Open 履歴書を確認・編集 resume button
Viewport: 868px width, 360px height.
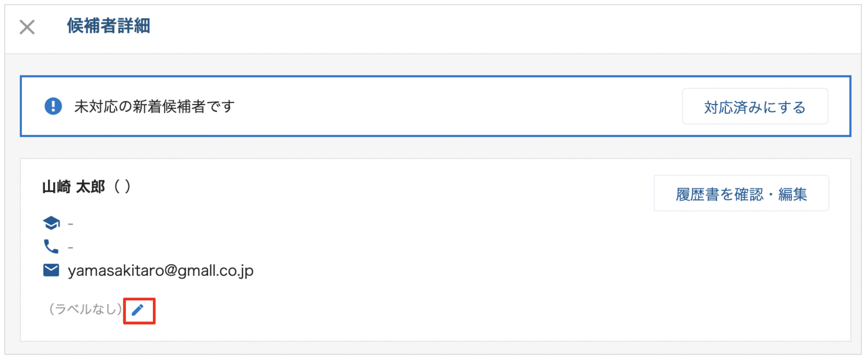coord(741,193)
